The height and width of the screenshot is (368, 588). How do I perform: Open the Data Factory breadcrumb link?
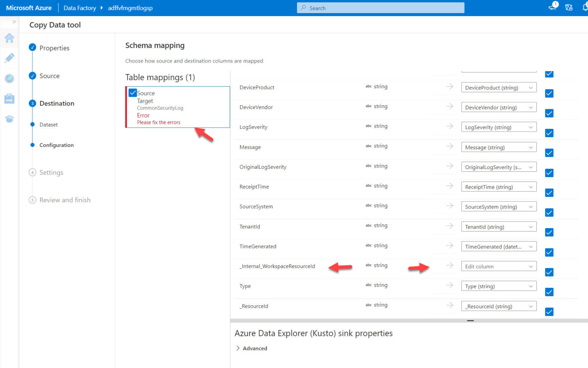click(x=79, y=8)
